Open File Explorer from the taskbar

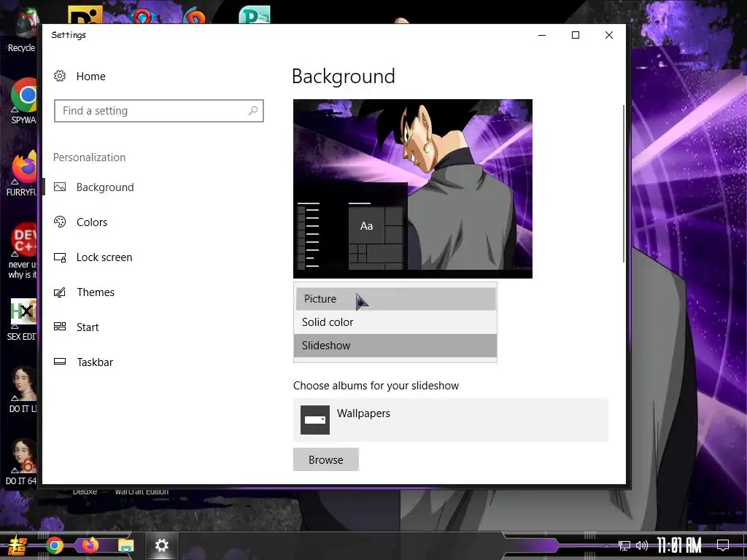click(125, 545)
